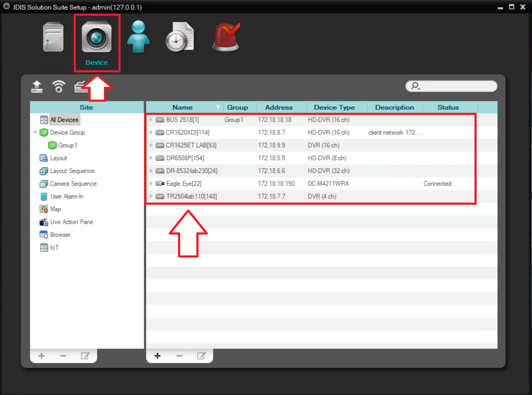Click the Map icon in Site tree
The image size is (532, 395).
(x=44, y=209)
